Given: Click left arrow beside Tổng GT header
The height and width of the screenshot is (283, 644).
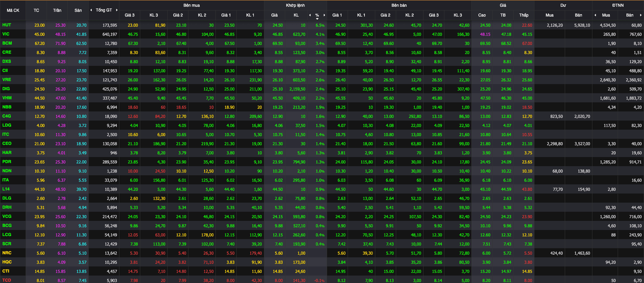Looking at the screenshot, I should [x=91, y=10].
